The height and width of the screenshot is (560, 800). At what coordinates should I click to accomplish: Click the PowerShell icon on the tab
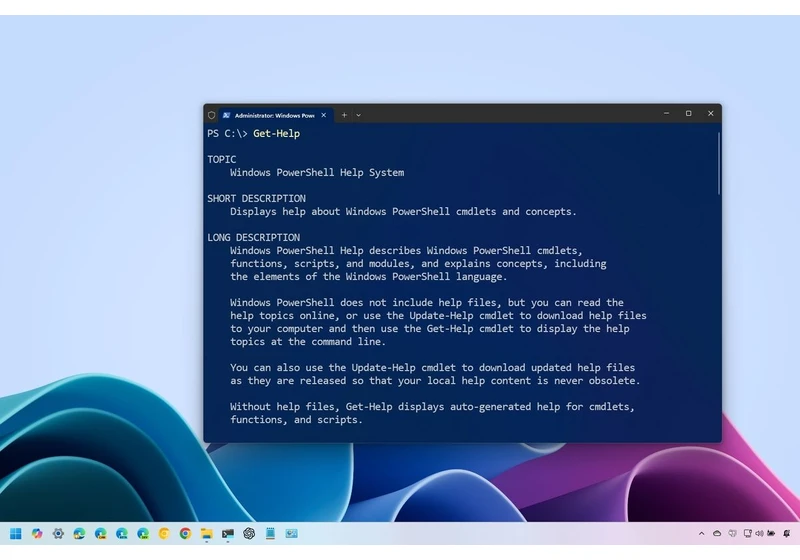[x=227, y=115]
